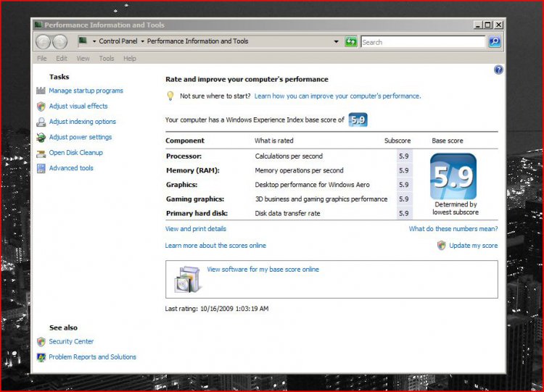
Task: Open Learn more about the scores online
Action: [x=215, y=246]
